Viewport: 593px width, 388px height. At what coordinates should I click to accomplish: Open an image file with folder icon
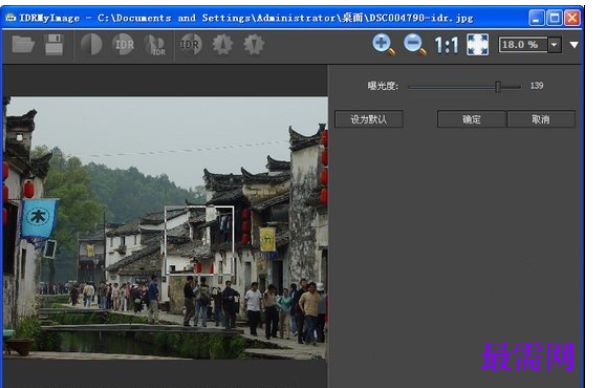[x=23, y=45]
